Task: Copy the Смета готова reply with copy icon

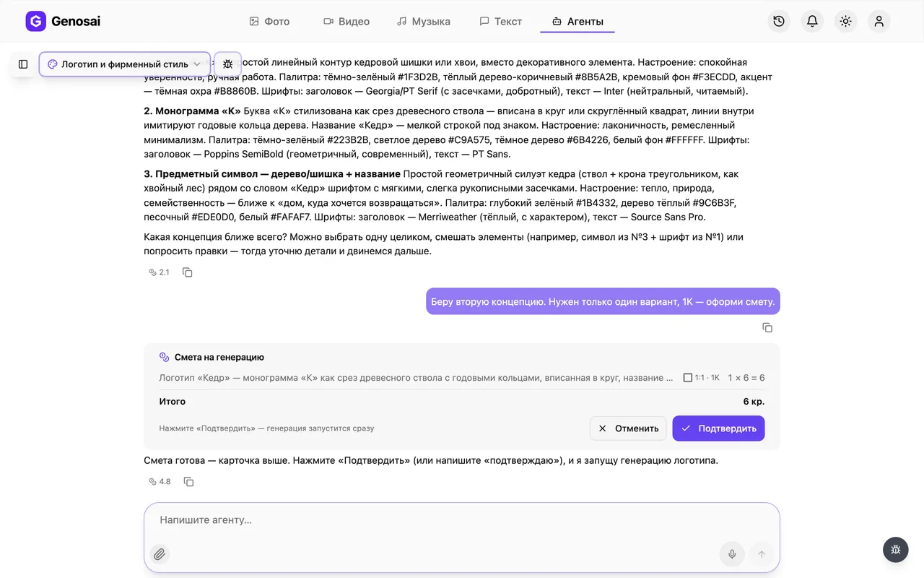Action: point(188,481)
